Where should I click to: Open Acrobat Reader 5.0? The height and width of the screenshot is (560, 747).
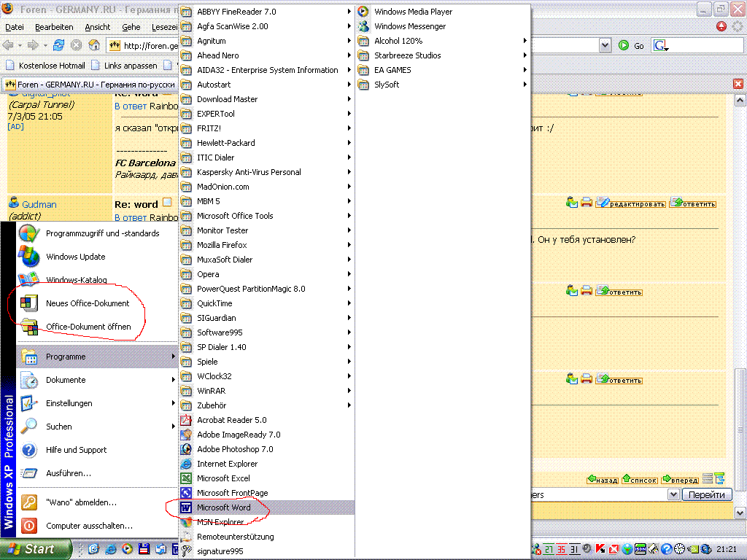267,420
